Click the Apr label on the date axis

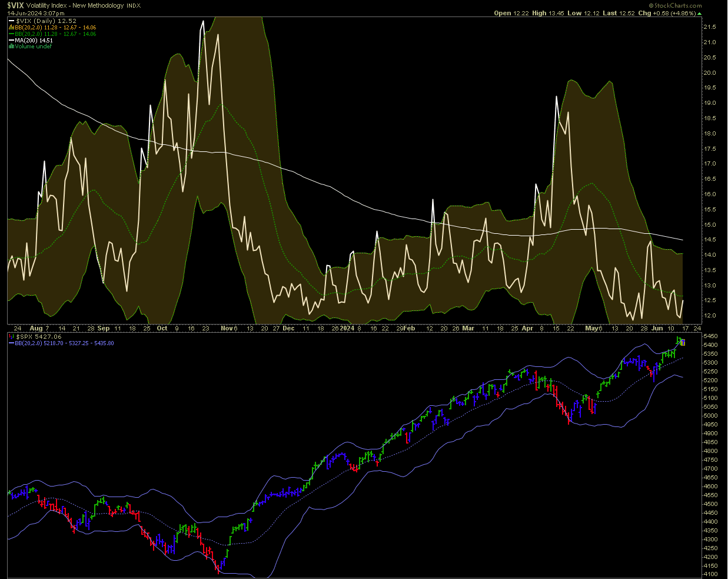pos(527,328)
